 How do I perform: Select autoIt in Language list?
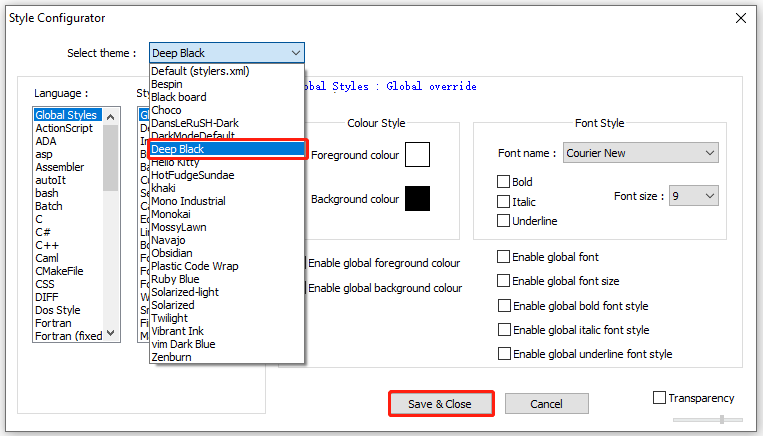point(68,180)
